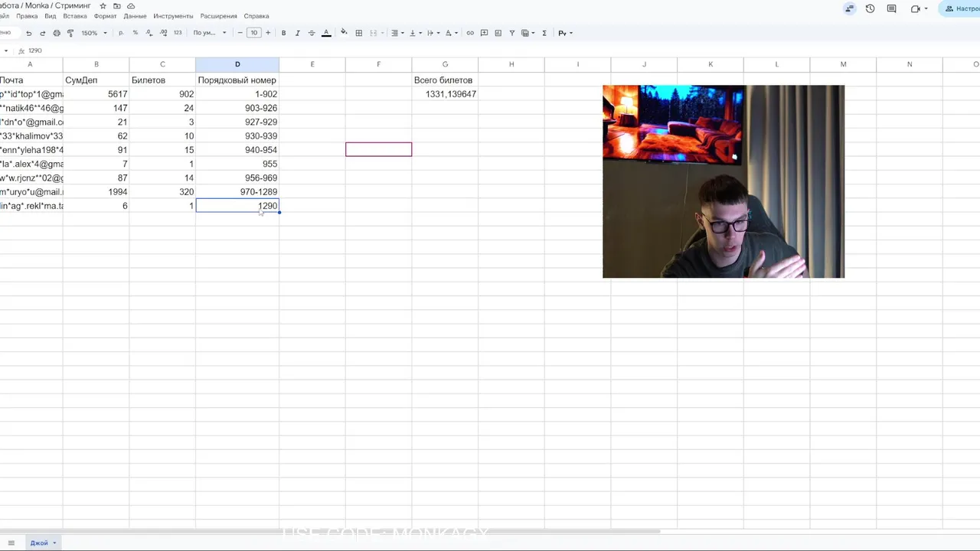980x551 pixels.
Task: Click the Настройки доступа share button
Action: [960, 8]
